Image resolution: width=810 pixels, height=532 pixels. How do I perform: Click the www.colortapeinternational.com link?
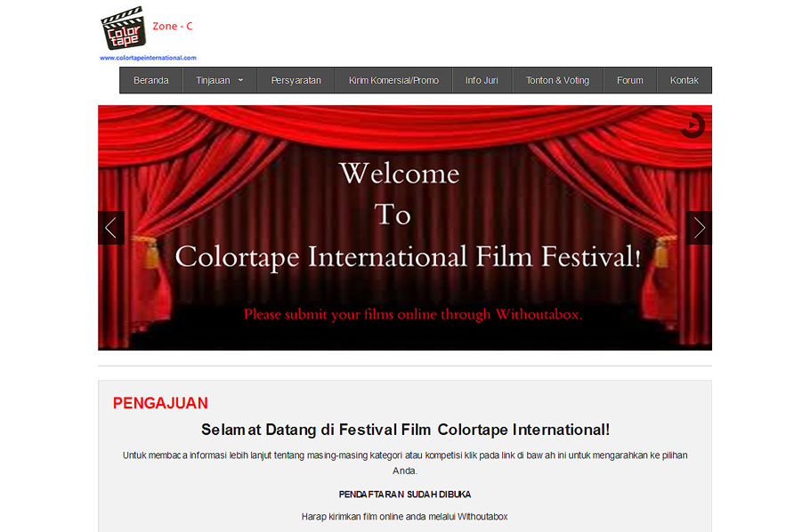(x=148, y=58)
